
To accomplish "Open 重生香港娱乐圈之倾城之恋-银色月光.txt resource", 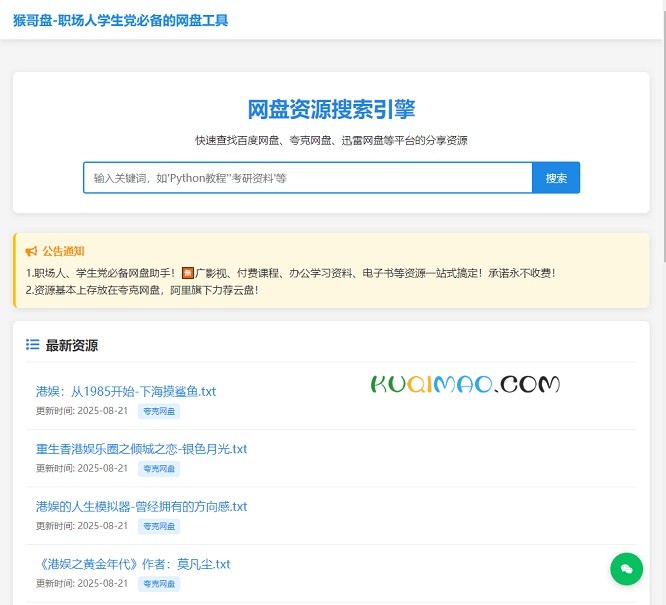I will 141,449.
